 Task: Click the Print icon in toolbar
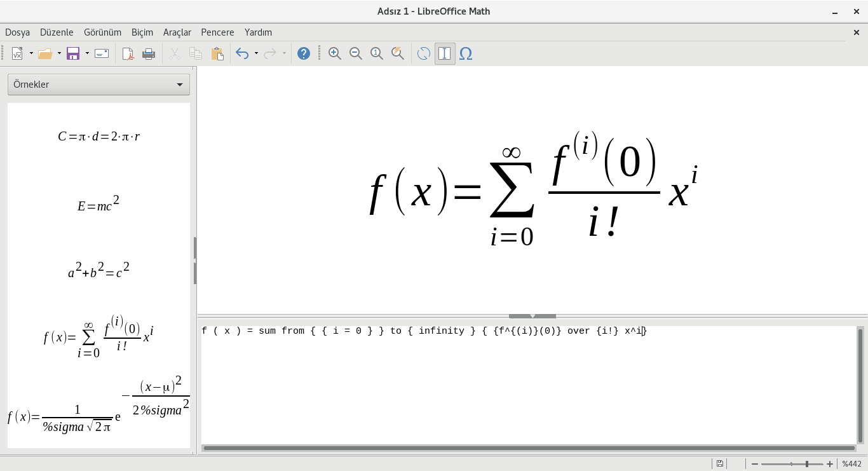pyautogui.click(x=149, y=54)
